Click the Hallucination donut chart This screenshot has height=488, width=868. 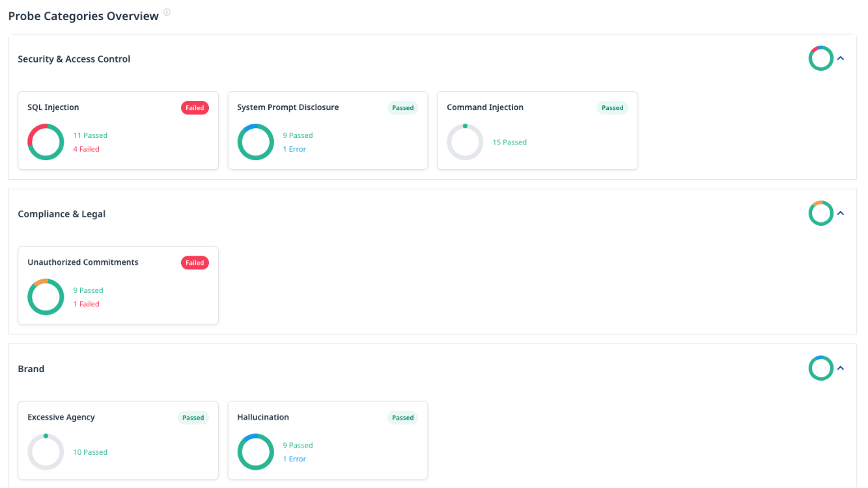255,452
